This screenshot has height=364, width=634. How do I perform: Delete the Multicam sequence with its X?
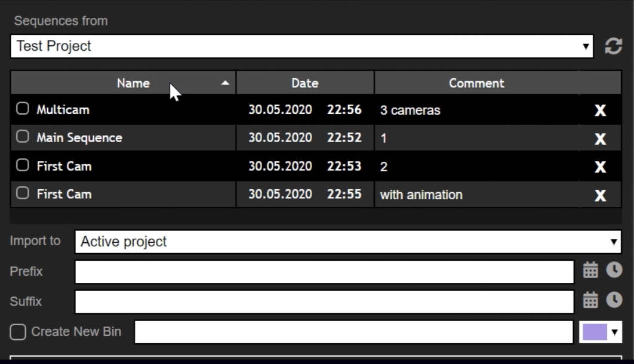600,110
